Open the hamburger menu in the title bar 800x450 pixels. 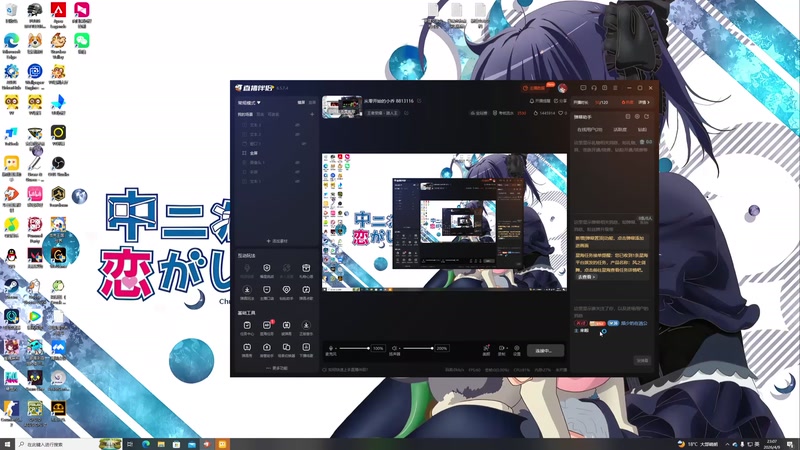tap(615, 88)
